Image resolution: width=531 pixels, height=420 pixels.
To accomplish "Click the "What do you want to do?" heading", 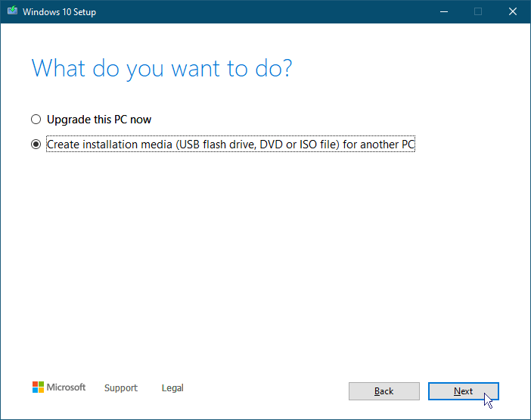I will (x=162, y=68).
